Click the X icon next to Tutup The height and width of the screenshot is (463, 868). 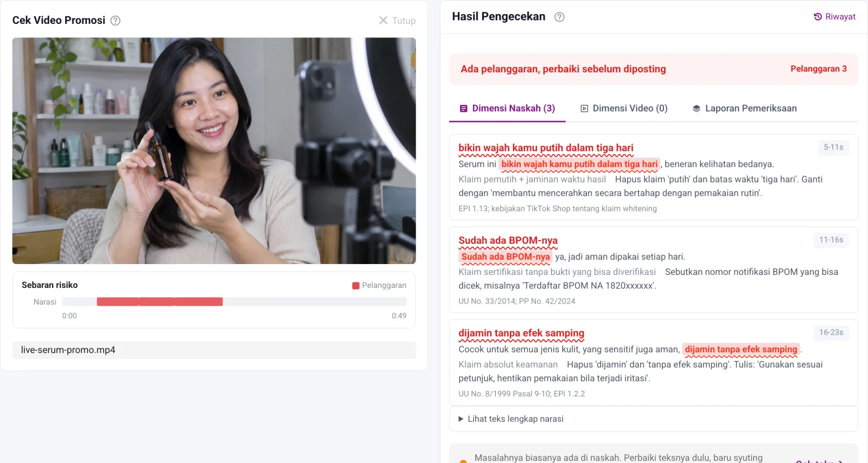coord(383,21)
